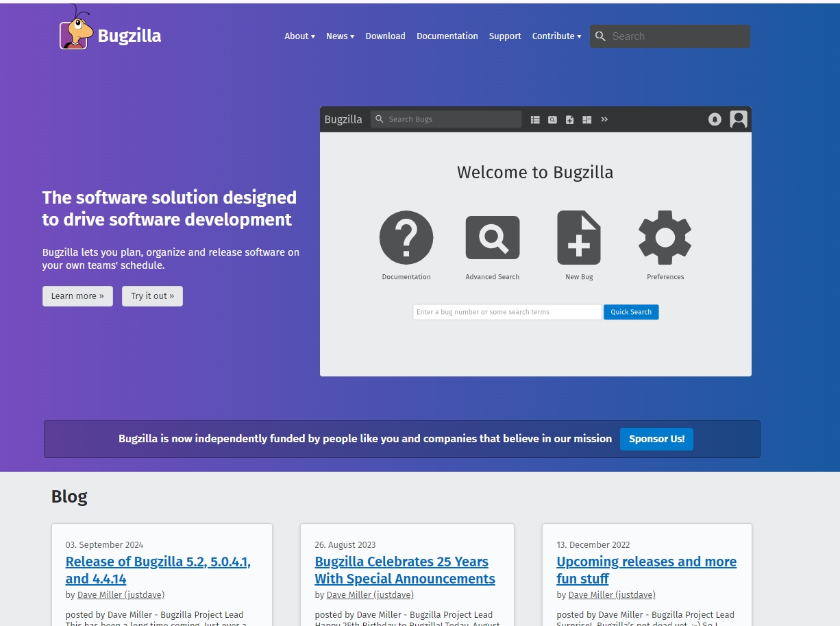Image resolution: width=840 pixels, height=626 pixels.
Task: Open the Upcoming releases and more fun stuff post
Action: (646, 570)
